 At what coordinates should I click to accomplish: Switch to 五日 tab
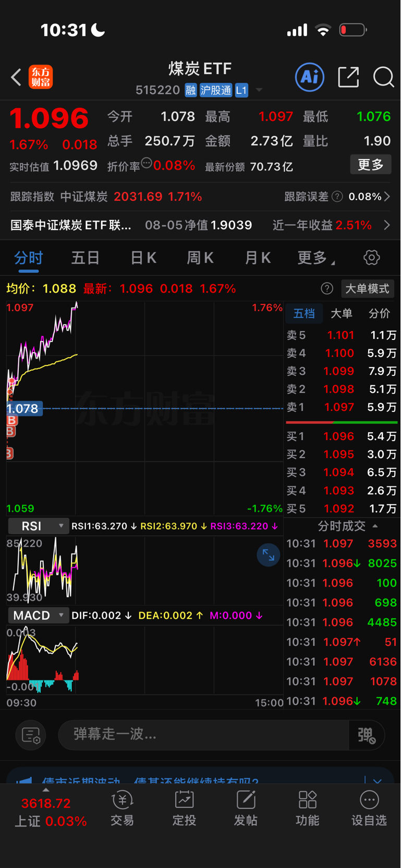coord(86,258)
